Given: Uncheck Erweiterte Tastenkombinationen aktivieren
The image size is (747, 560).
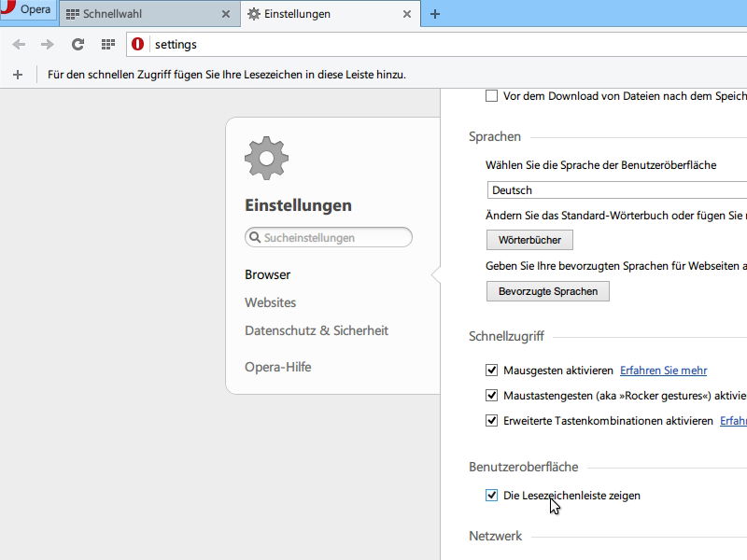Looking at the screenshot, I should click(x=491, y=421).
